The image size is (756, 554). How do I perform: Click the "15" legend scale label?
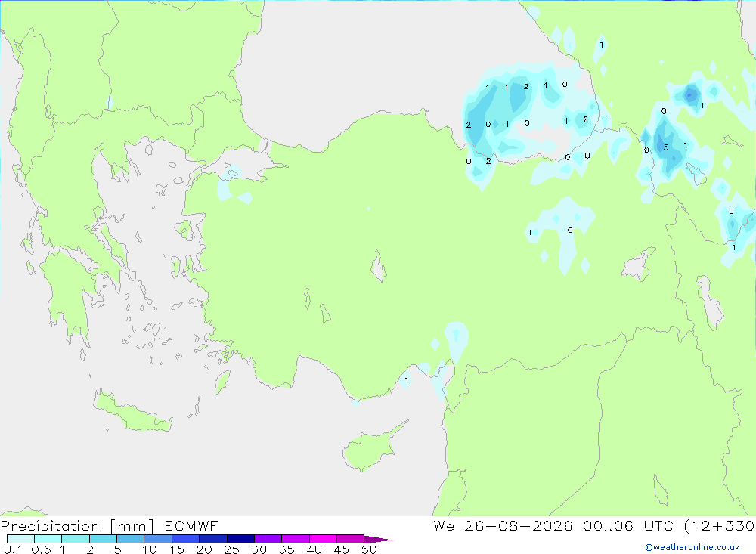tap(177, 549)
